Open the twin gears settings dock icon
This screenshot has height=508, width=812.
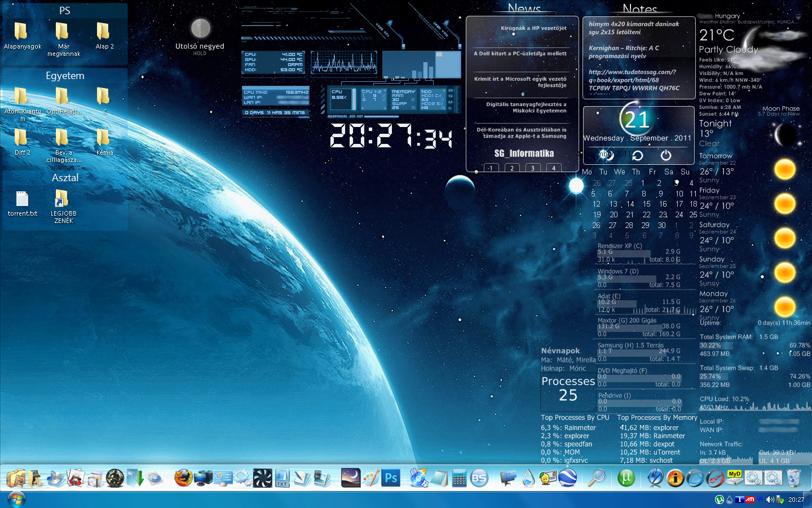pyautogui.click(x=241, y=478)
